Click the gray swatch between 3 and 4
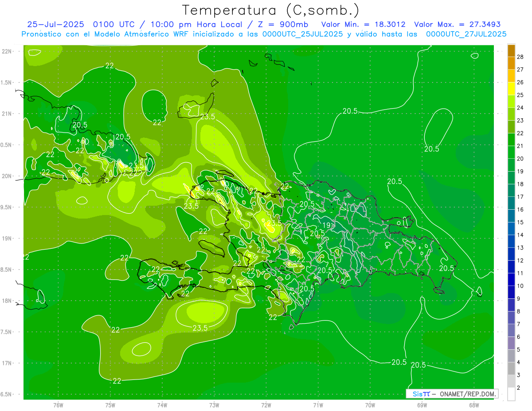Image resolution: width=532 pixels, height=411 pixels. [511, 369]
